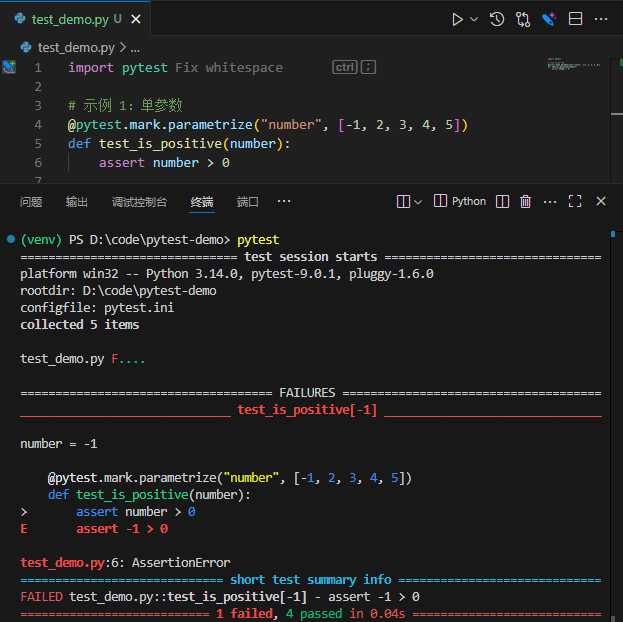
Task: Click the AI fix icon beside line 1
Action: click(9, 67)
